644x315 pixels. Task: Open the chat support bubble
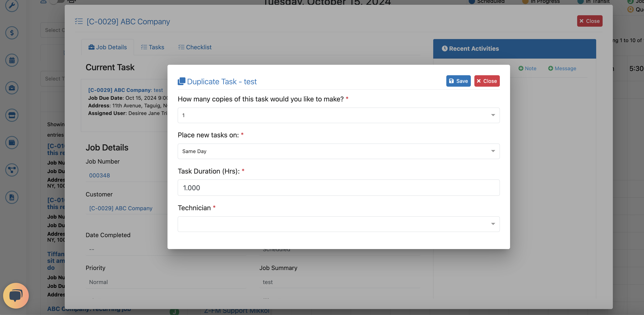click(16, 295)
